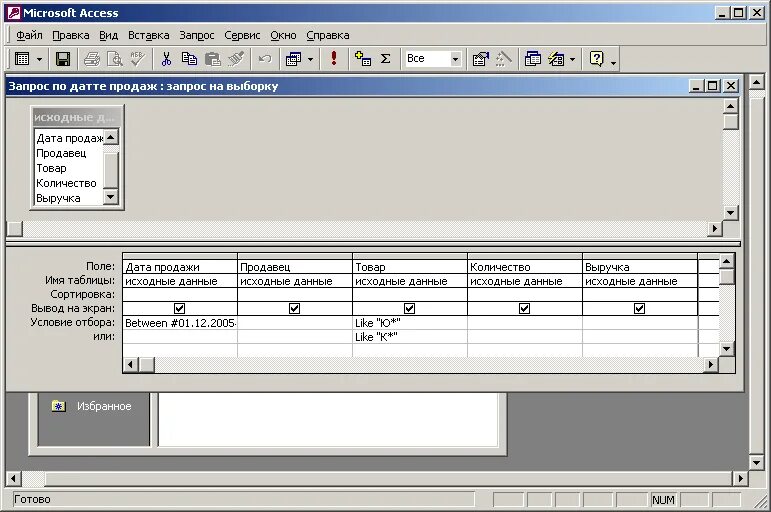Click the design grid scroll down arrow
Viewport: 771px width, 512px height.
click(x=727, y=349)
